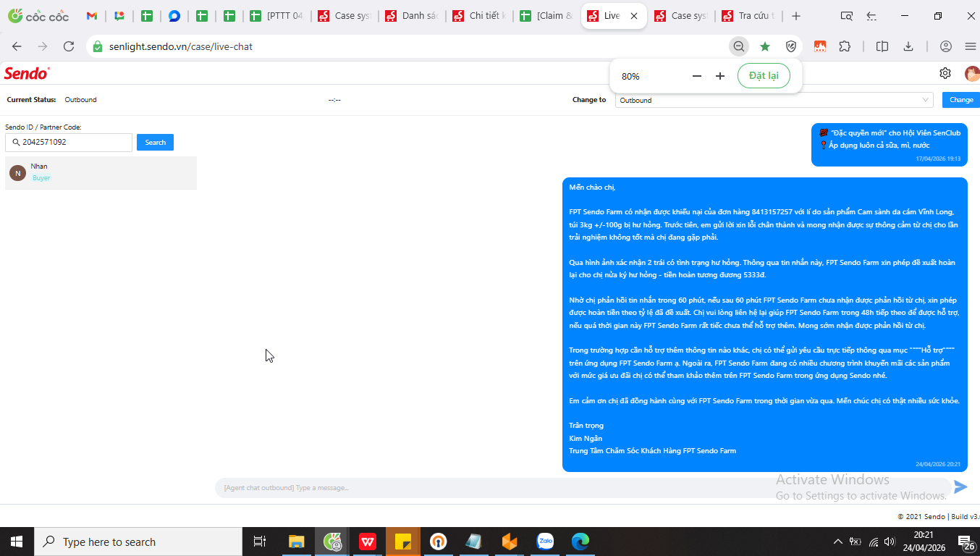Open File Explorer from taskbar

pos(296,542)
